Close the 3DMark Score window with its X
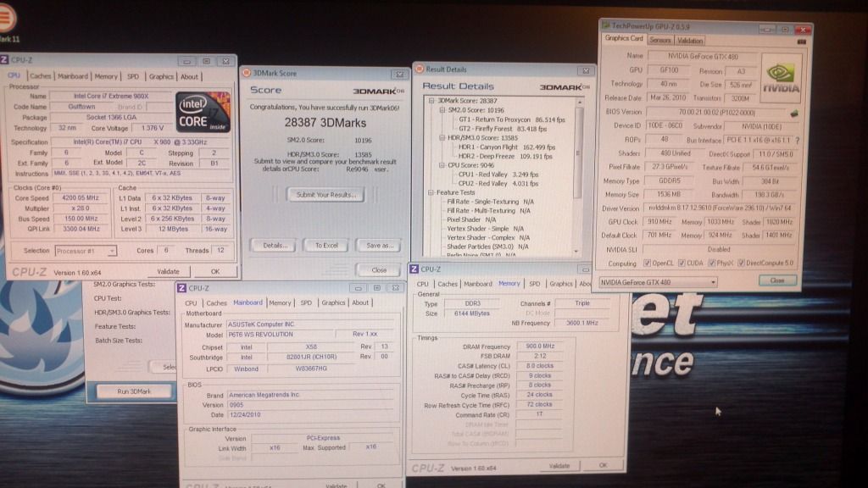The height and width of the screenshot is (488, 868). pos(400,75)
